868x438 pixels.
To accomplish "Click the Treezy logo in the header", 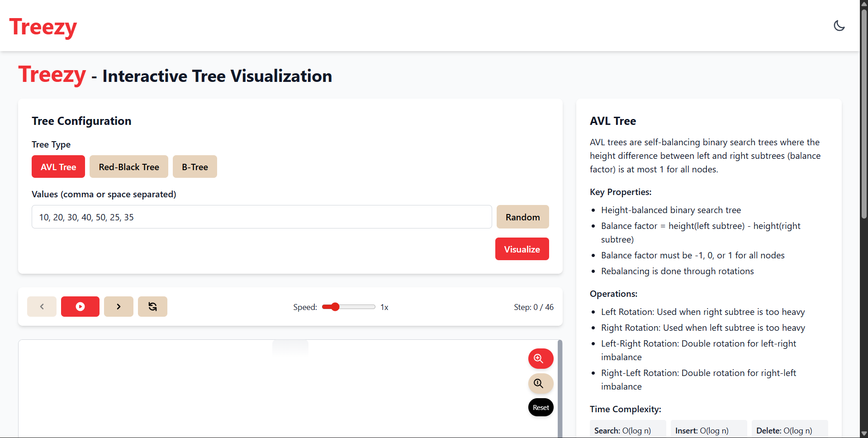I will [43, 27].
